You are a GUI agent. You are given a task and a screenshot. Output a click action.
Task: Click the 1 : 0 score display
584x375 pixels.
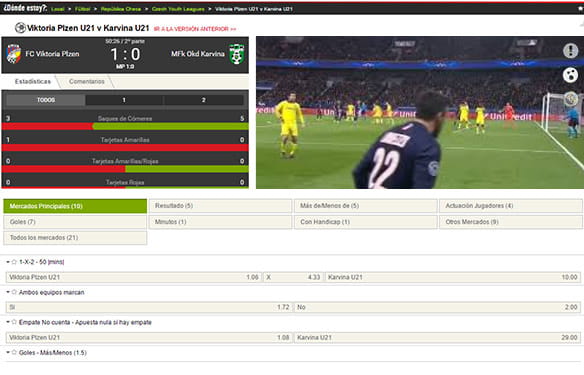click(x=125, y=54)
